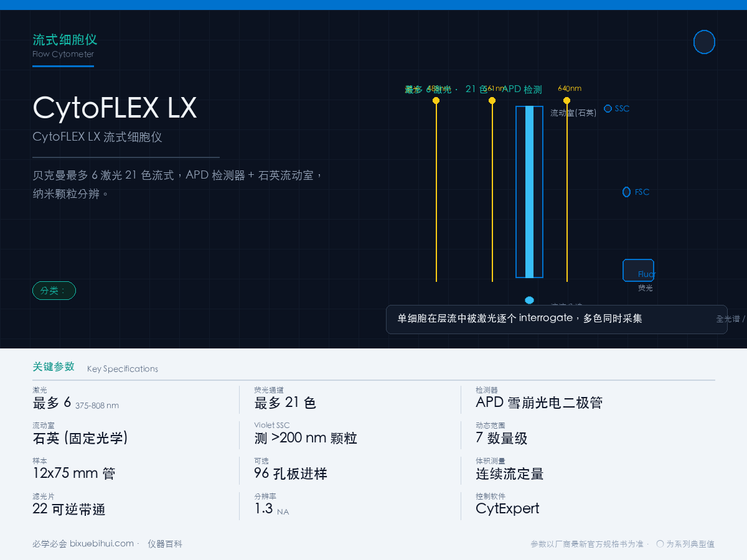The image size is (747, 560).
Task: Click the CytoFLEX LX heading
Action: 115,108
